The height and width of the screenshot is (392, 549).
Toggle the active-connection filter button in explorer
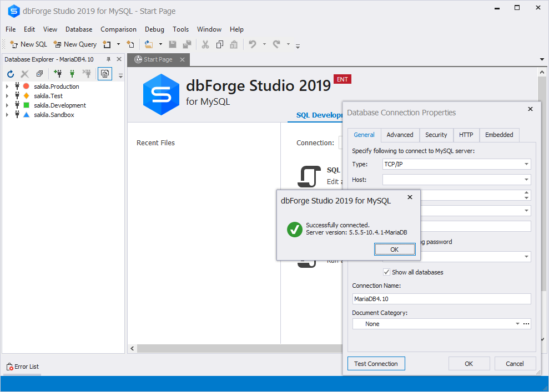click(105, 74)
